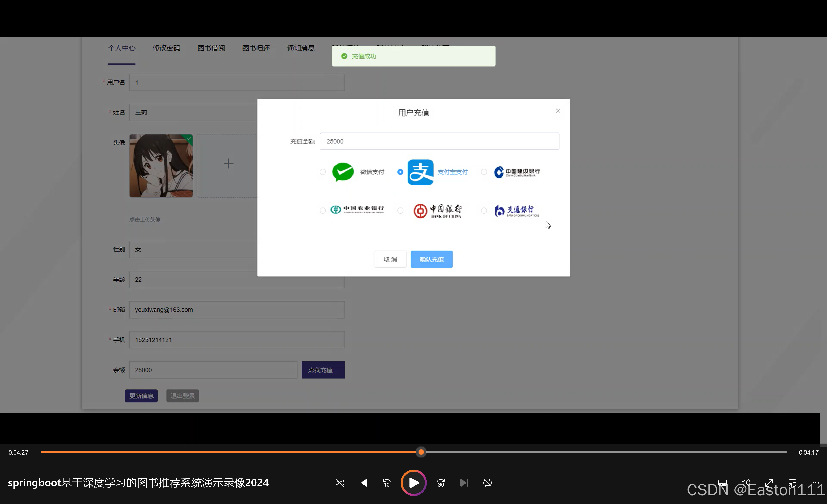The width and height of the screenshot is (827, 504).
Task: Click the 退出登录 button
Action: coord(182,396)
